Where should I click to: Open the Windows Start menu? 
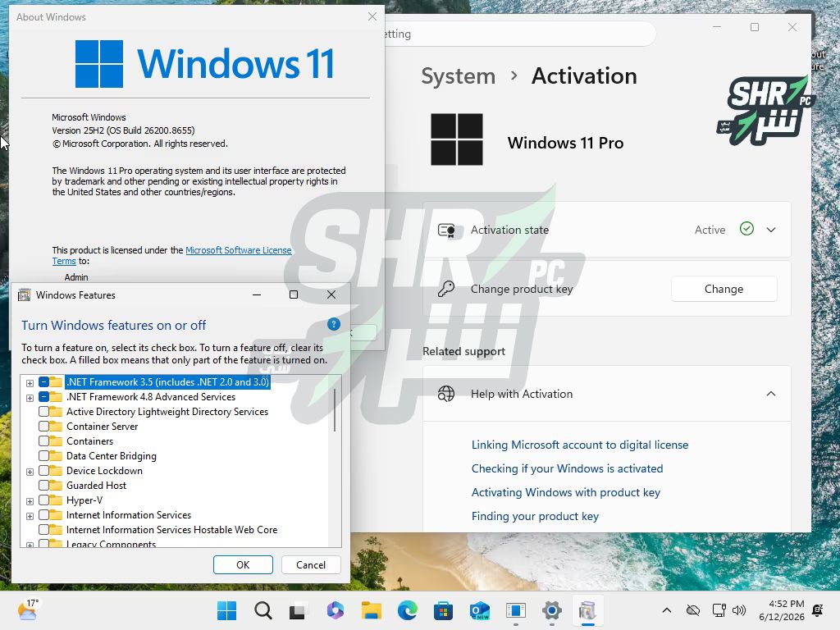(226, 610)
